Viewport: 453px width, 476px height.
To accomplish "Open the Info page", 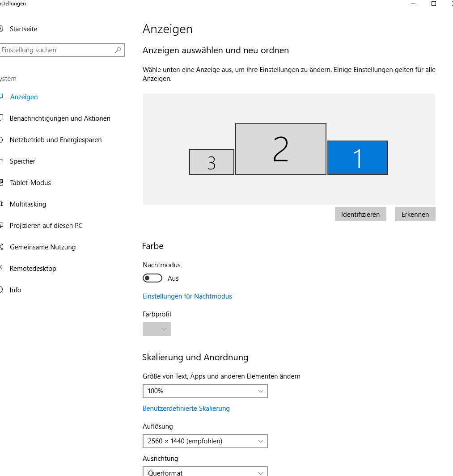I will pos(15,290).
